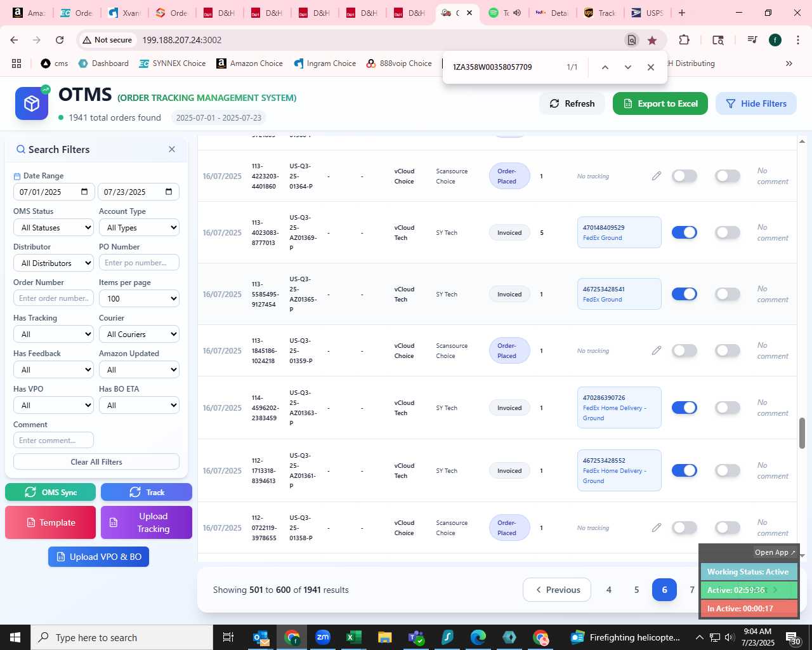
Task: Go back in browser history
Action: point(14,40)
